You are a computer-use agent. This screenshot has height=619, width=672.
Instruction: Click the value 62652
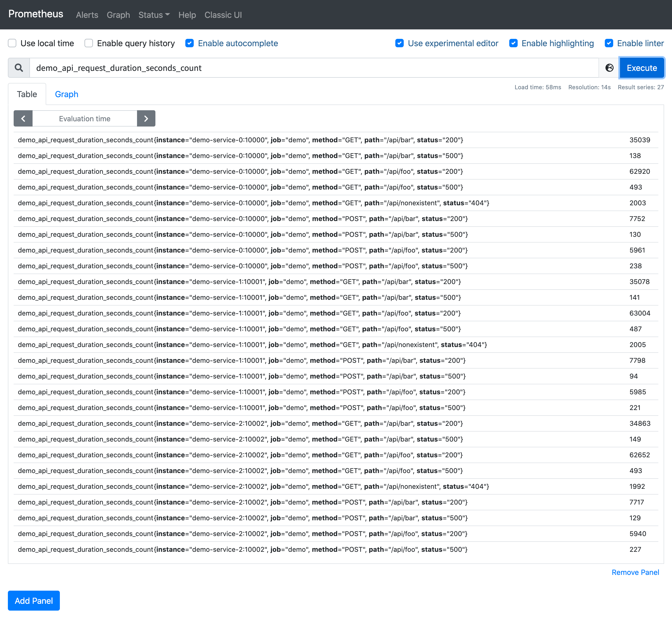click(x=640, y=455)
